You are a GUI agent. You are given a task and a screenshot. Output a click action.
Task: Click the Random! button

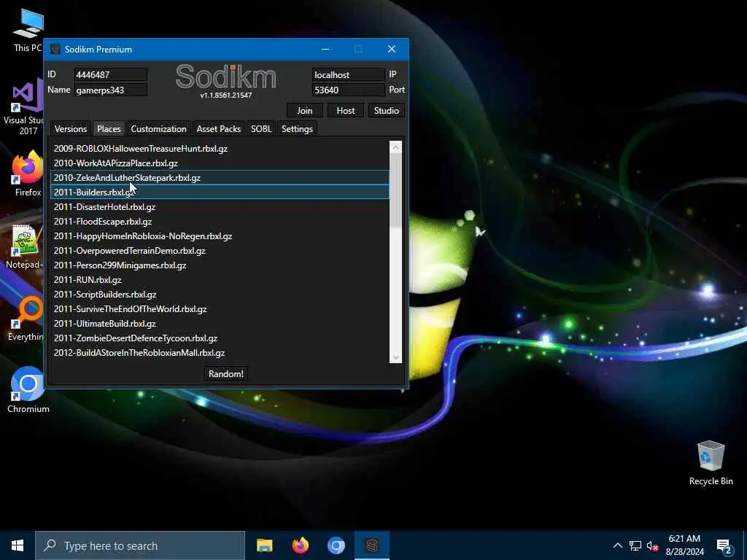[x=226, y=374]
